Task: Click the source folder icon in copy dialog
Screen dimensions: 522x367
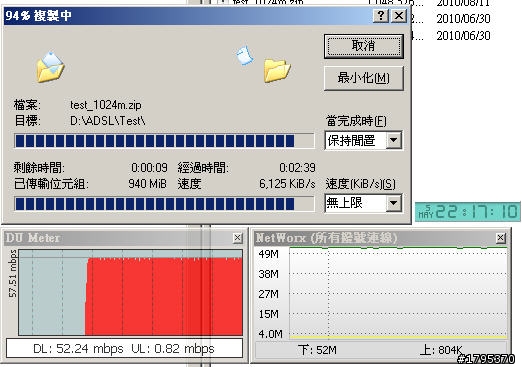Action: [x=50, y=67]
